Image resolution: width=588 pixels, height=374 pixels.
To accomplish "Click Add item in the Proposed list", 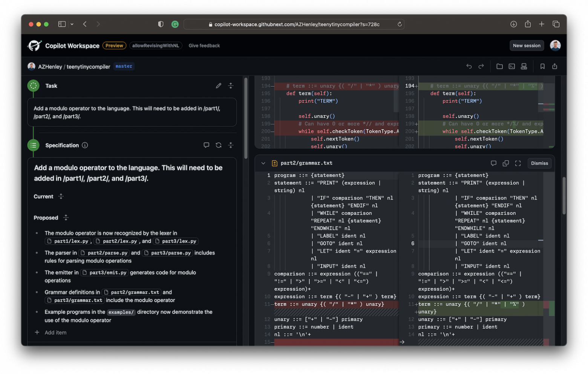I will point(55,333).
